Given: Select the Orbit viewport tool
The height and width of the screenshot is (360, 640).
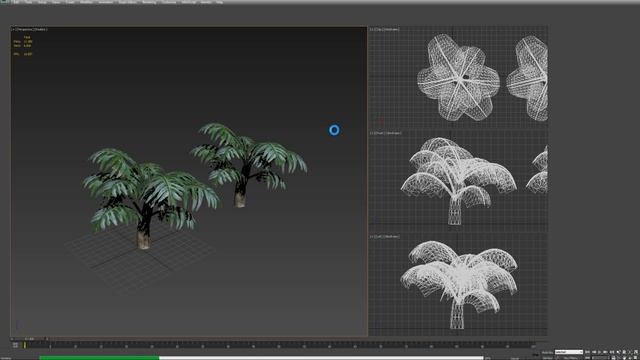Looking at the screenshot, I should 630,358.
